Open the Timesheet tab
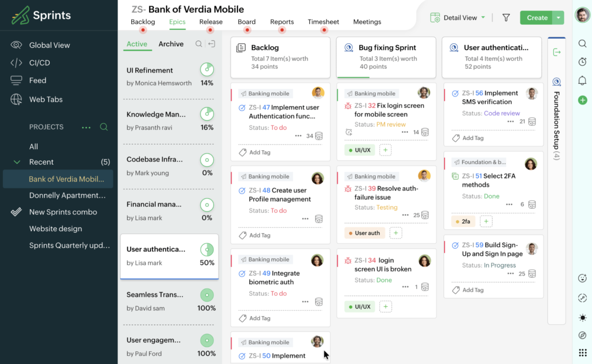Screen dimensions: 592x364 click(x=323, y=22)
